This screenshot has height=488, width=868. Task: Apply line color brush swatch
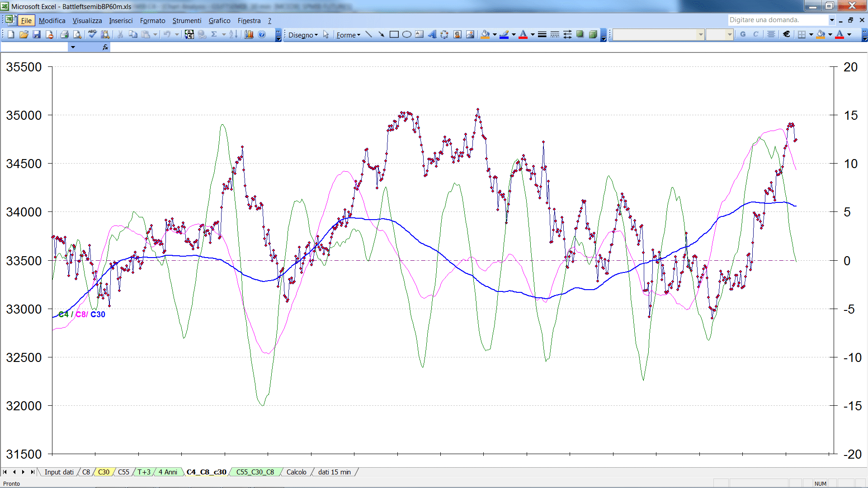(505, 34)
